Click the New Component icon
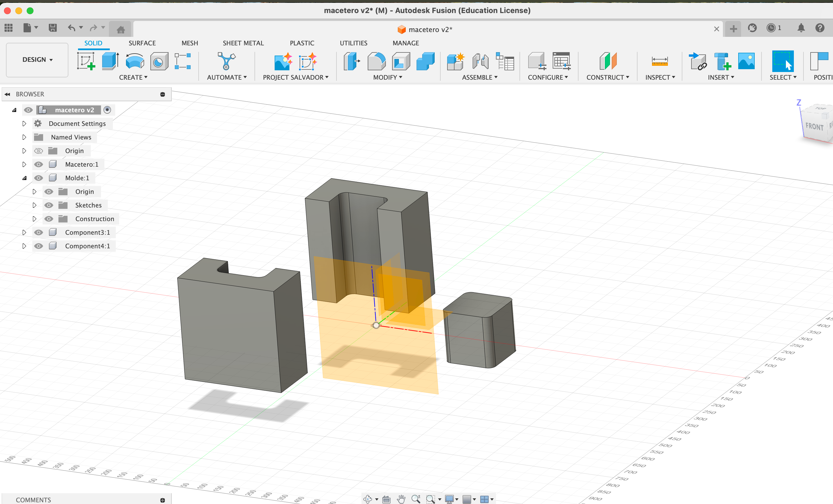Viewport: 833px width, 504px height. click(x=455, y=61)
